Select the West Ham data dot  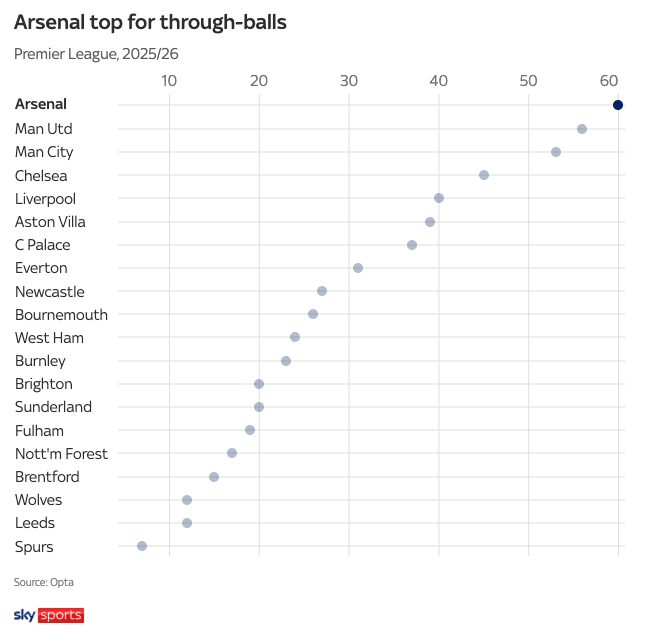(295, 337)
